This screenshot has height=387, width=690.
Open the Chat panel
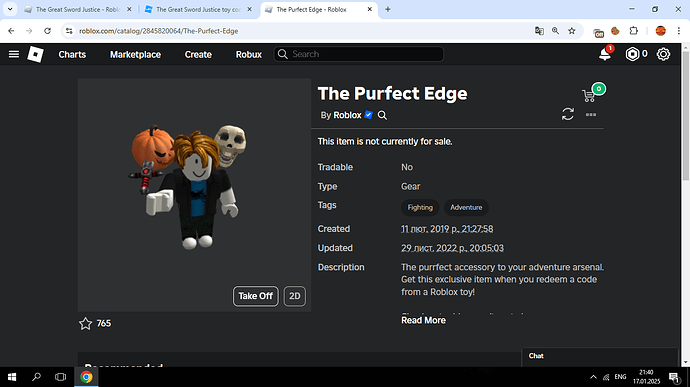click(x=600, y=356)
